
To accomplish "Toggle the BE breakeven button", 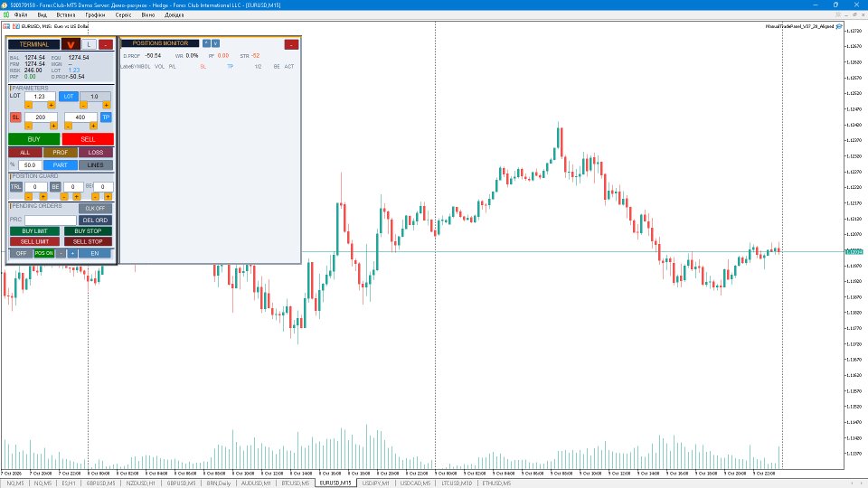I will [55, 187].
